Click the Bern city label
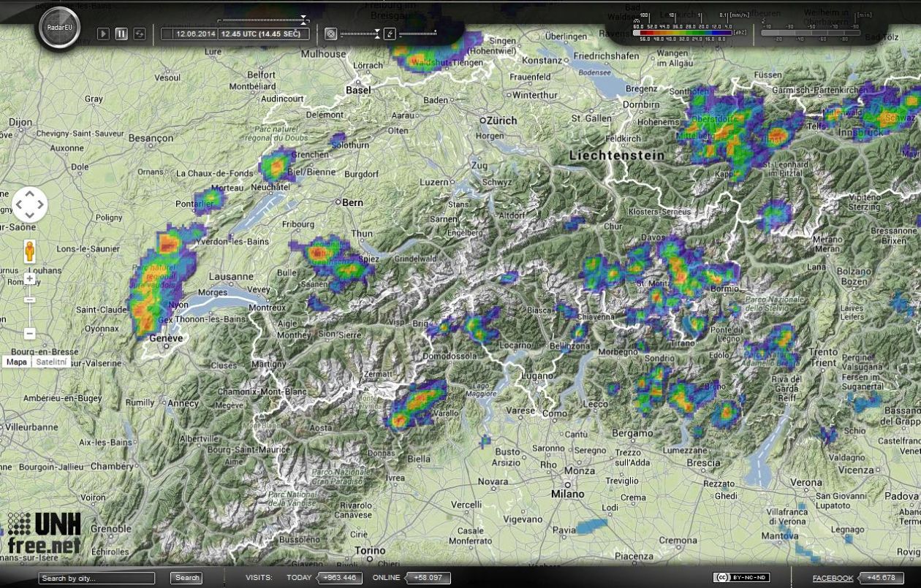Viewport: 921px width, 588px height. 352,202
